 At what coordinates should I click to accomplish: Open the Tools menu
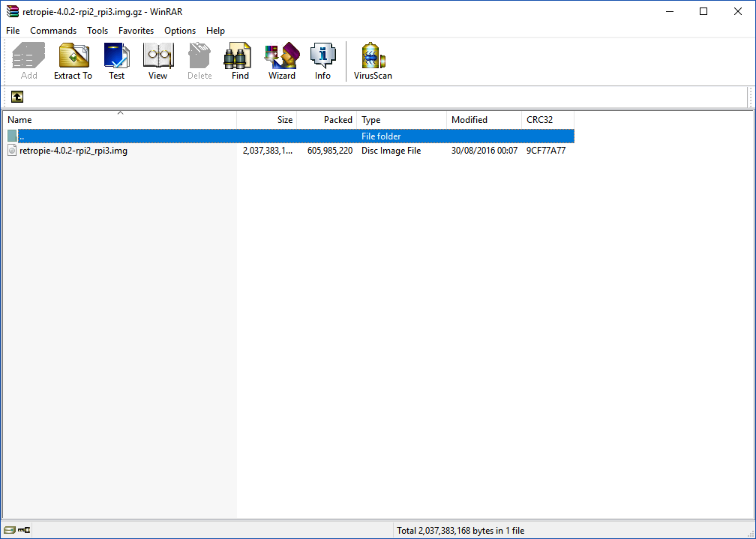97,31
